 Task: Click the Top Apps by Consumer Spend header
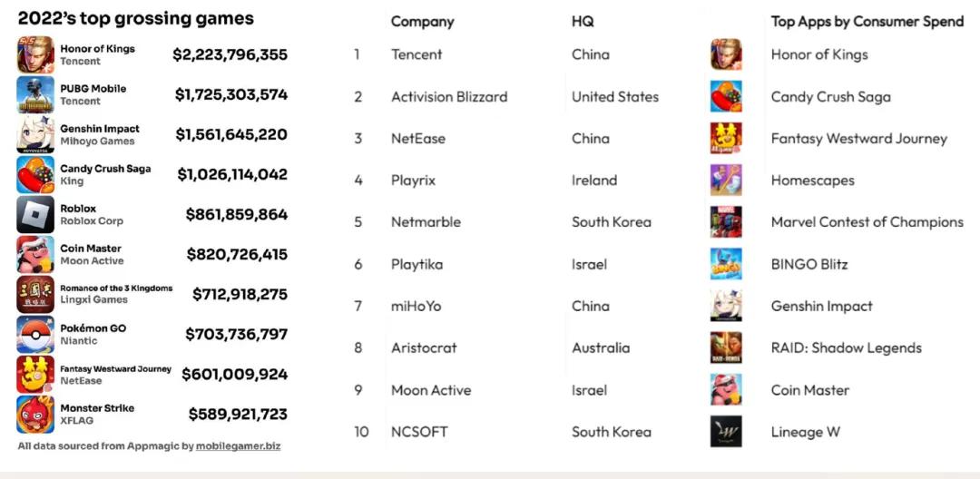coord(867,22)
